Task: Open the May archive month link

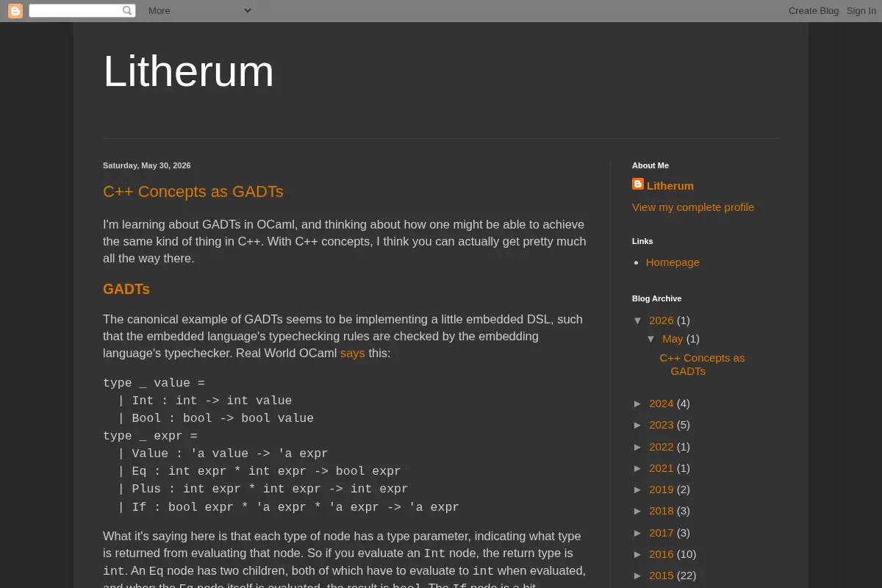Action: [673, 339]
